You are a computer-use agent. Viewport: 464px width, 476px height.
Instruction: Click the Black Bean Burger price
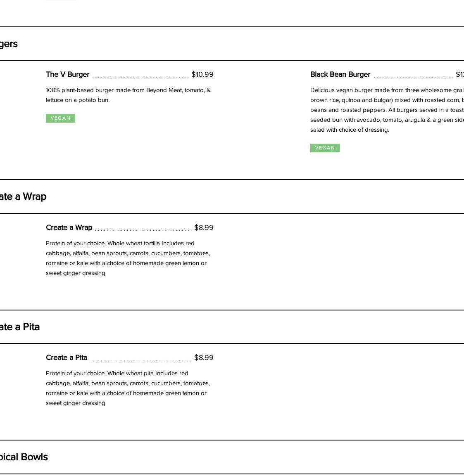pos(459,74)
